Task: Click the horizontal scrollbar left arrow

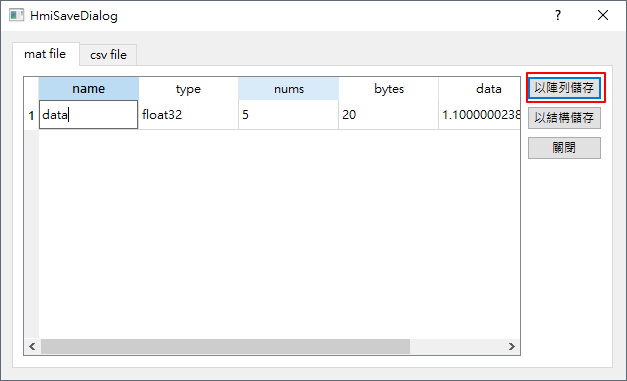Action: 32,347
